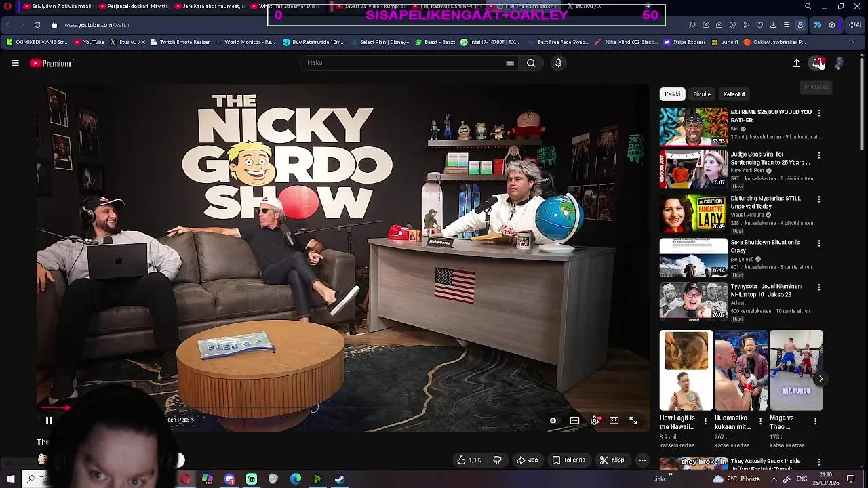Open the Judge Goes Viral thumbnail
868x488 pixels.
point(693,170)
